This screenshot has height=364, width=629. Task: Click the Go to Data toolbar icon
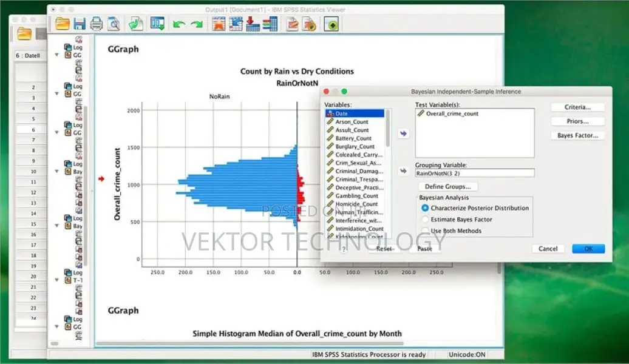coord(219,24)
